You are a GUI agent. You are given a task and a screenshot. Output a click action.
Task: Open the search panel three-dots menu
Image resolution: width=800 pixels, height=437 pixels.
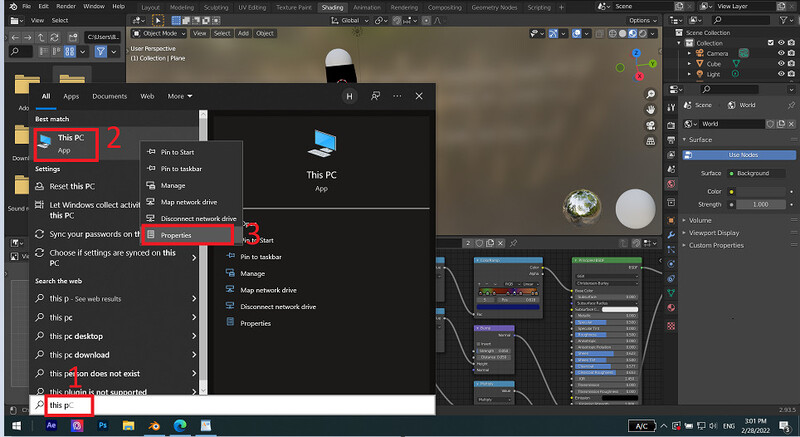[x=397, y=96]
